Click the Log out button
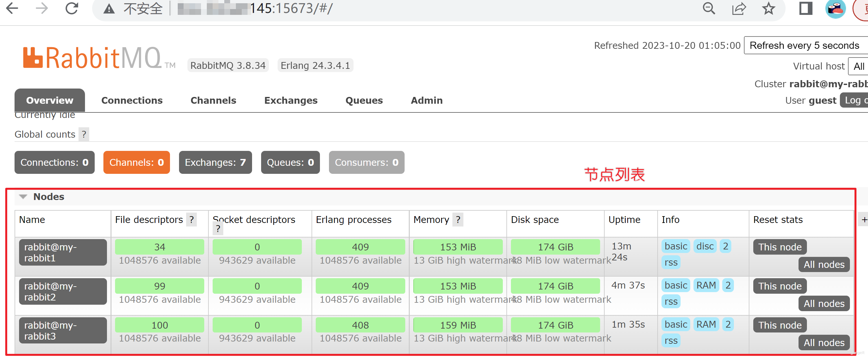The height and width of the screenshot is (358, 868). point(854,100)
